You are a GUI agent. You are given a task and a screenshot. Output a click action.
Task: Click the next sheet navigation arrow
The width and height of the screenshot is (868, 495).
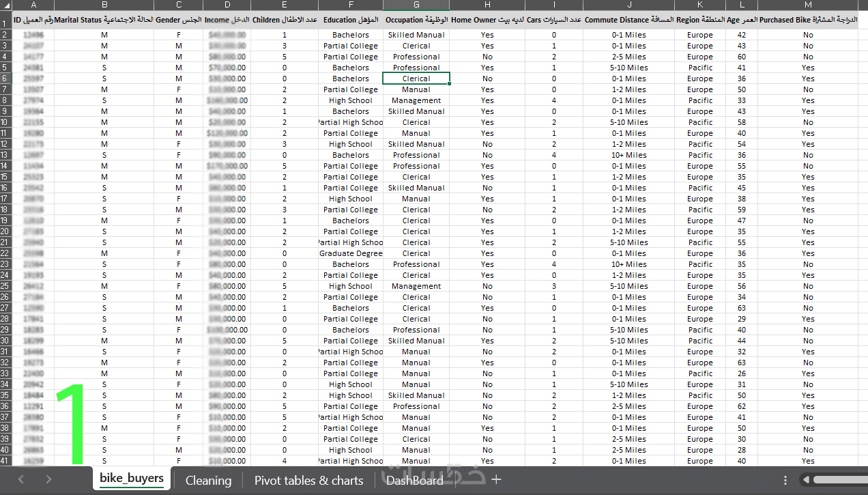coord(48,479)
